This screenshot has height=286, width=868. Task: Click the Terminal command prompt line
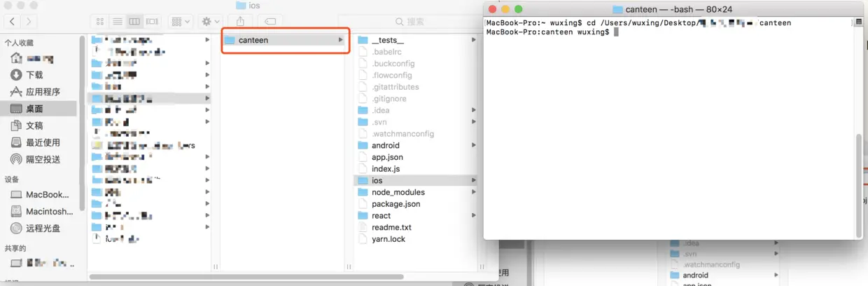pos(552,32)
